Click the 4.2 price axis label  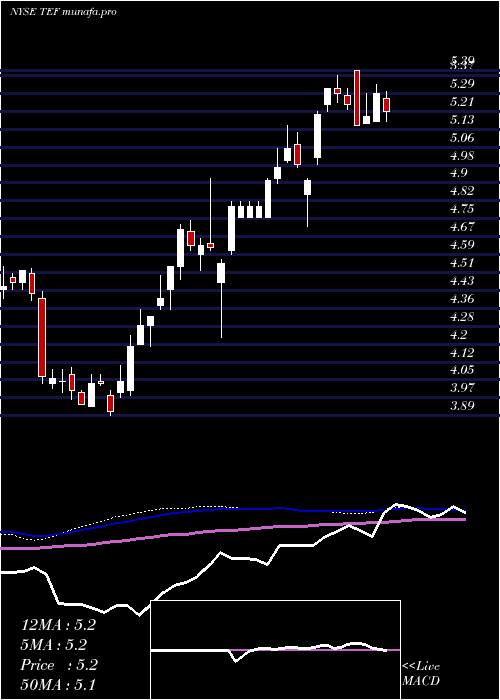point(458,334)
